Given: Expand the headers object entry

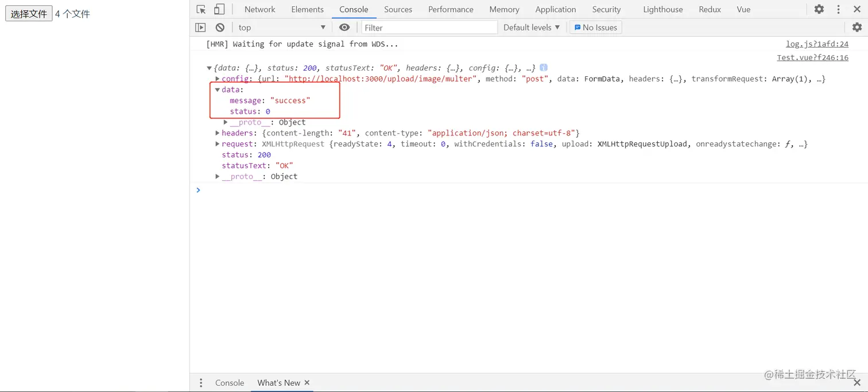Looking at the screenshot, I should 218,133.
